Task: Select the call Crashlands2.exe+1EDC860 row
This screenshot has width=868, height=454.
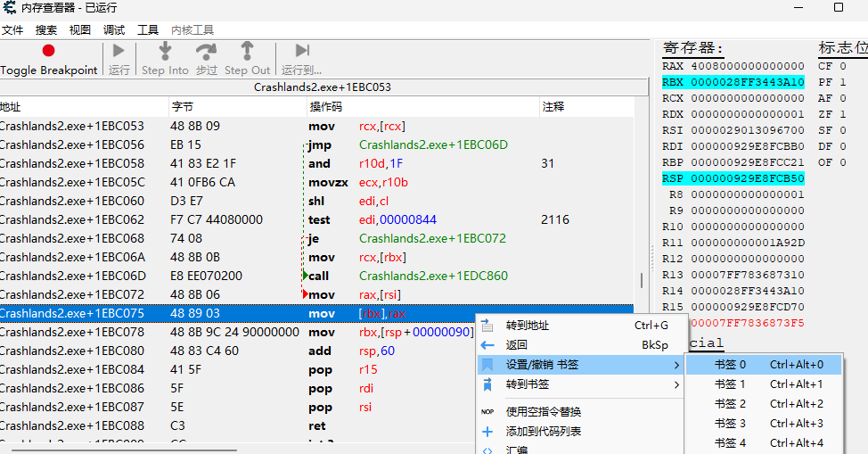Action: click(316, 277)
